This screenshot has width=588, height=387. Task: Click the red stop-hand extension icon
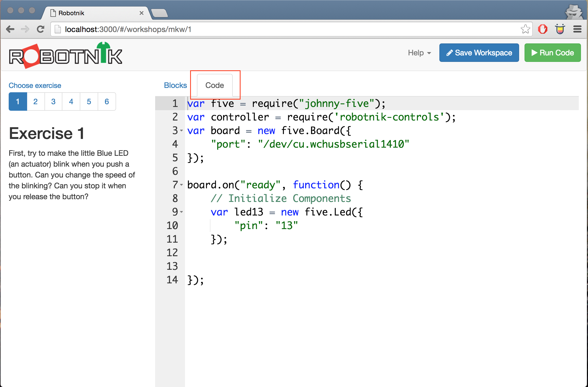(x=542, y=29)
